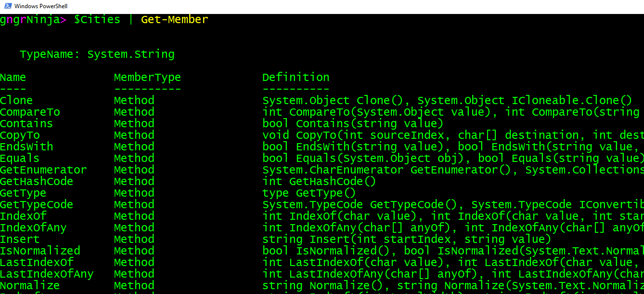The width and height of the screenshot is (644, 294).
Task: Click the TypeName: System.String line
Action: [x=97, y=54]
